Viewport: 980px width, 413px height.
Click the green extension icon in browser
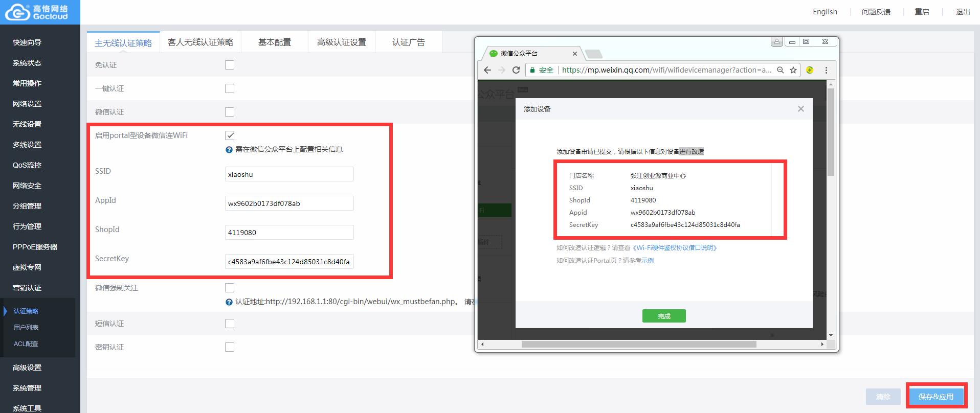tap(810, 70)
